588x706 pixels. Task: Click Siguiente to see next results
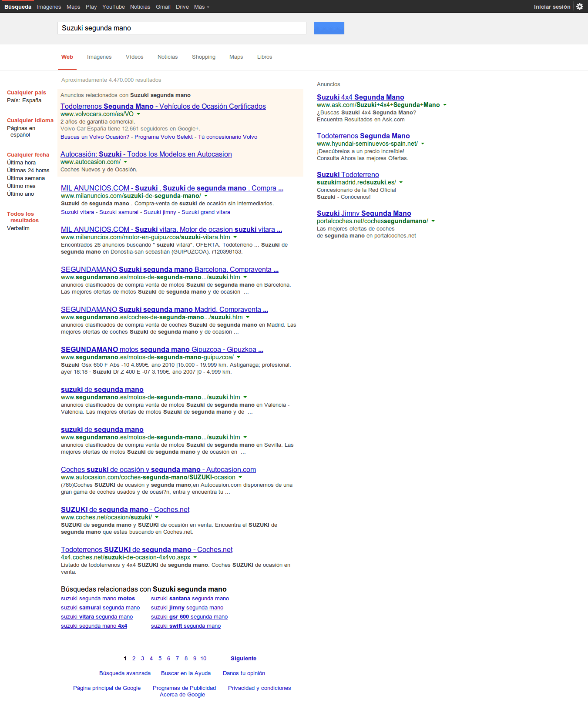tap(243, 659)
